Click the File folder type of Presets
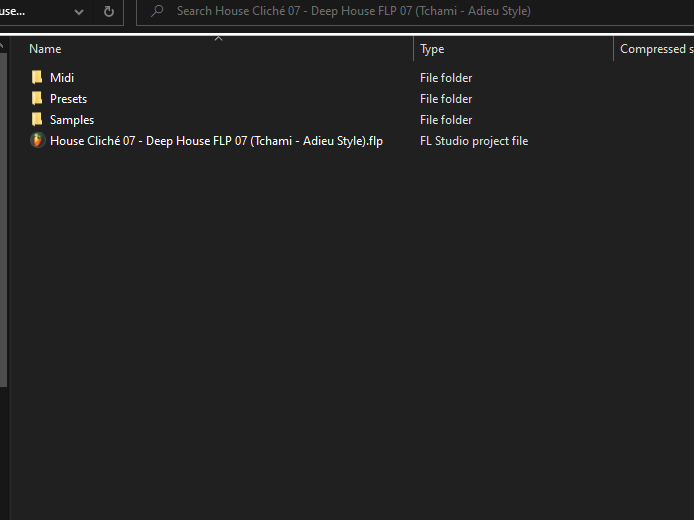This screenshot has height=520, width=694. pyautogui.click(x=446, y=99)
